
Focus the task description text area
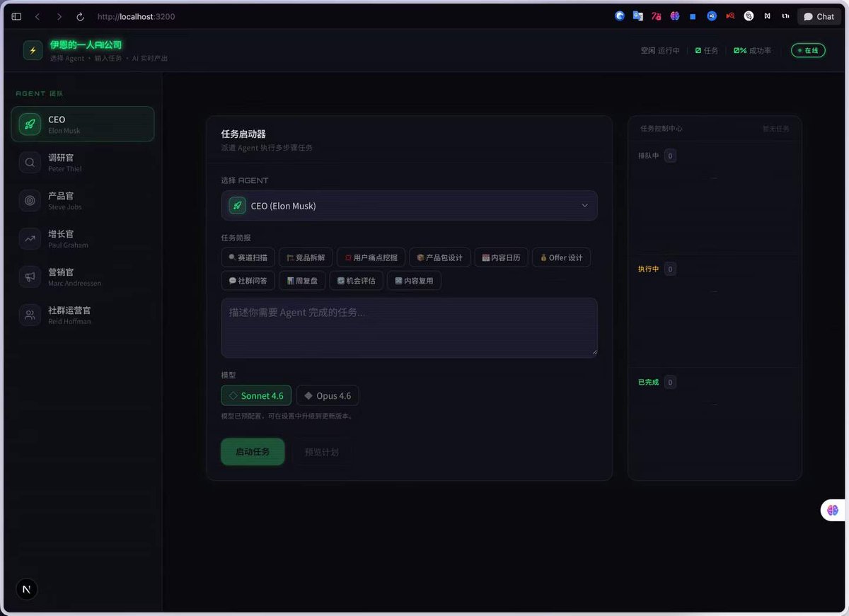coord(409,327)
